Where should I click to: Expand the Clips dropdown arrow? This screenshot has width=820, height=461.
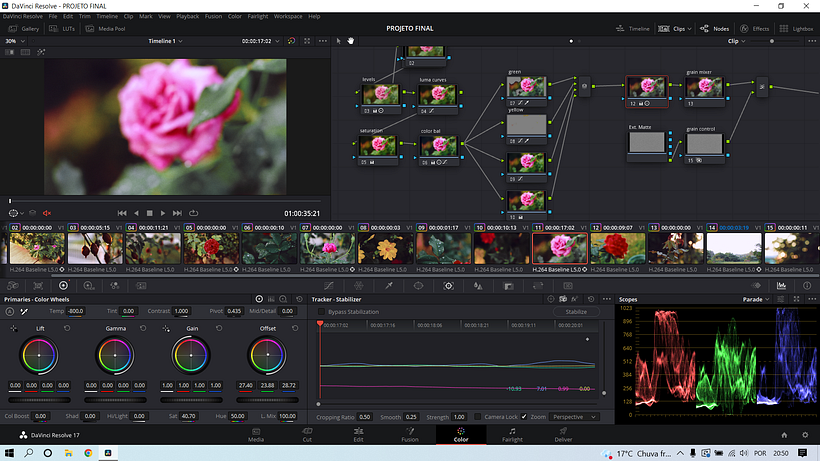click(x=689, y=29)
